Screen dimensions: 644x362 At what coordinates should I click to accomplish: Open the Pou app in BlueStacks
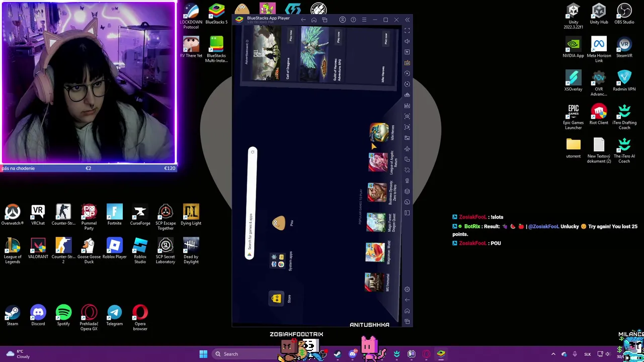click(278, 223)
